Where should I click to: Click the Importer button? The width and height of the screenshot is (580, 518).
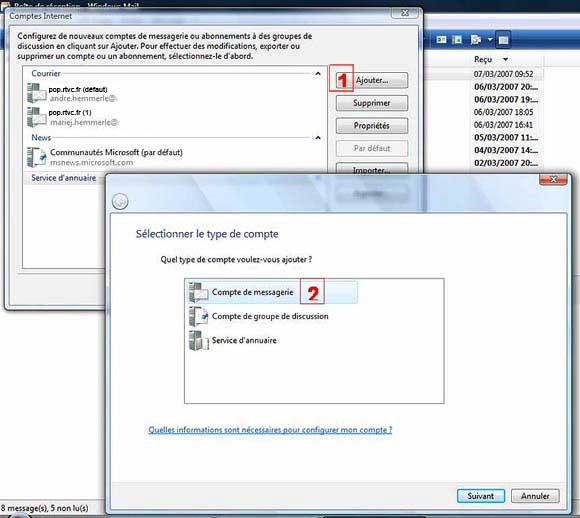pos(372,169)
